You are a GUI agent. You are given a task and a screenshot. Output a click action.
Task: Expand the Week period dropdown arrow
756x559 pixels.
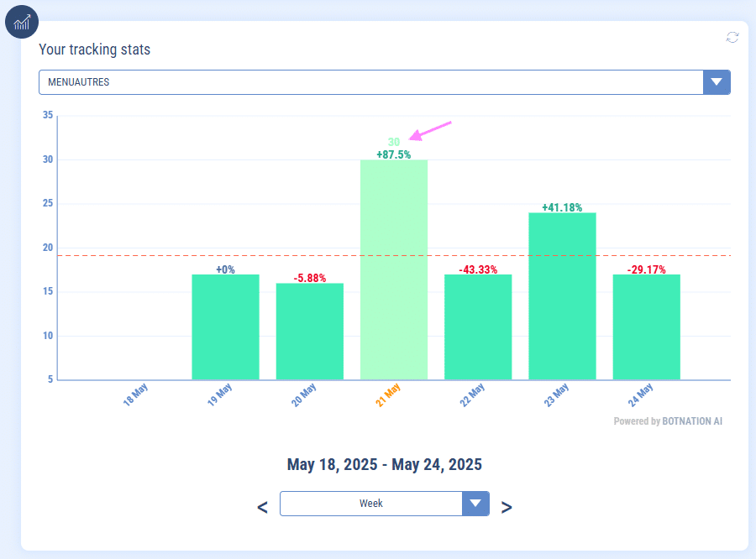(x=475, y=504)
